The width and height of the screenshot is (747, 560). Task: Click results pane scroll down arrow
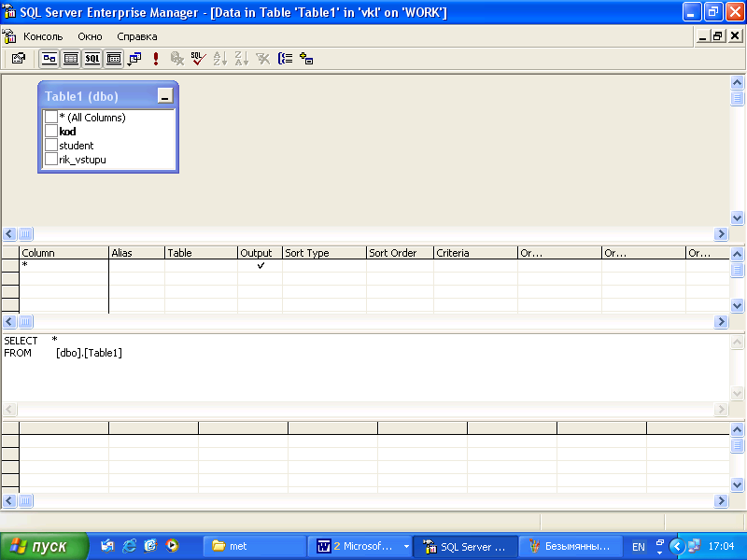point(737,484)
